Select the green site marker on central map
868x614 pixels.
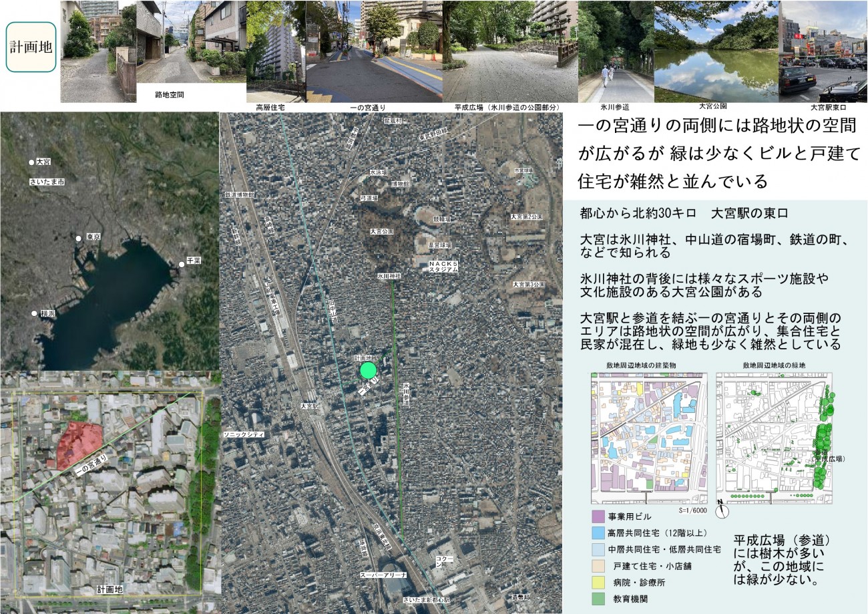[369, 370]
